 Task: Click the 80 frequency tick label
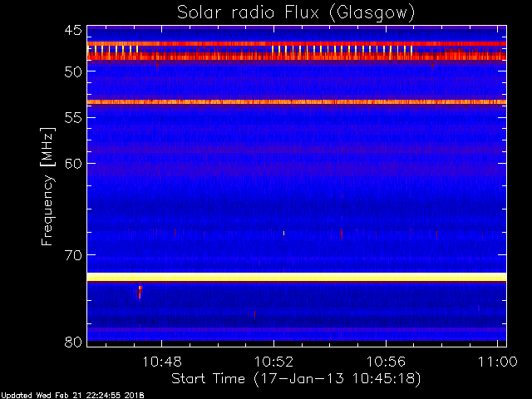pyautogui.click(x=73, y=342)
